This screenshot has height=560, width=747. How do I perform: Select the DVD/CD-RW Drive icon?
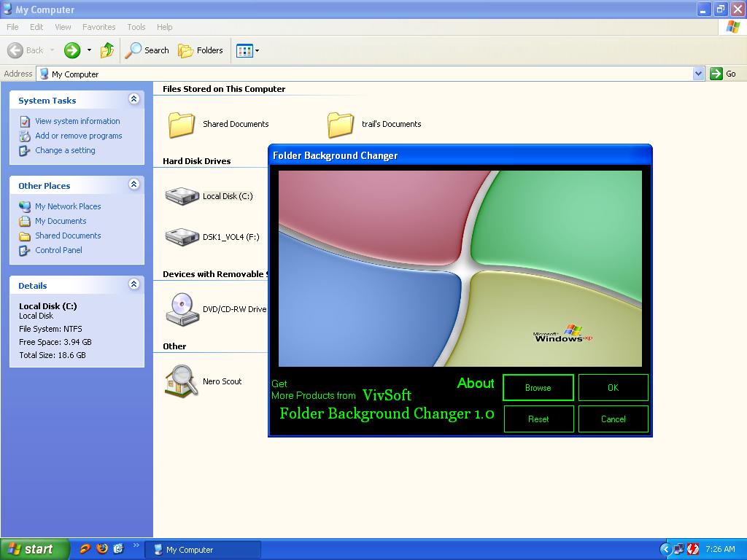tap(182, 309)
